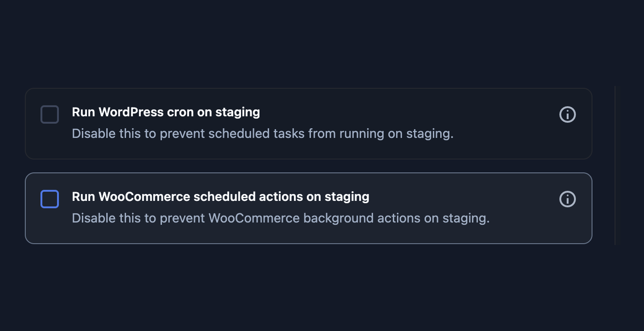Click the vertical scrollbar track at right
This screenshot has height=331, width=644.
[615, 165]
